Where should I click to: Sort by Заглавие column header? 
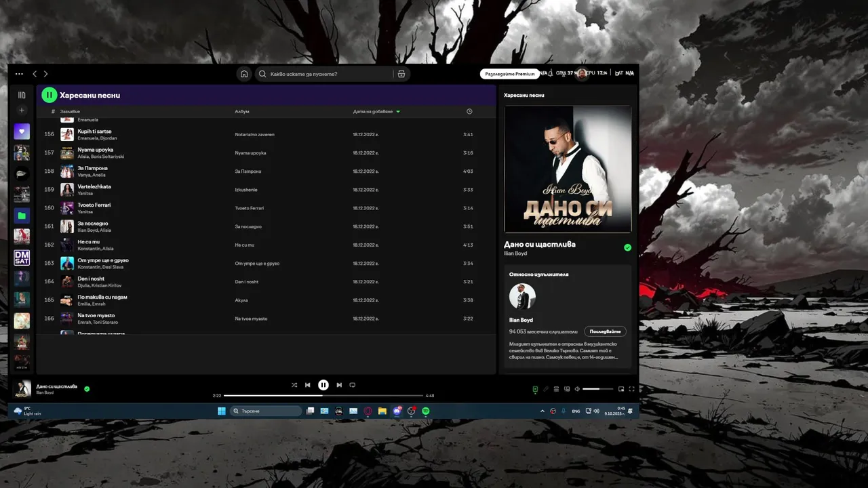[x=70, y=111]
